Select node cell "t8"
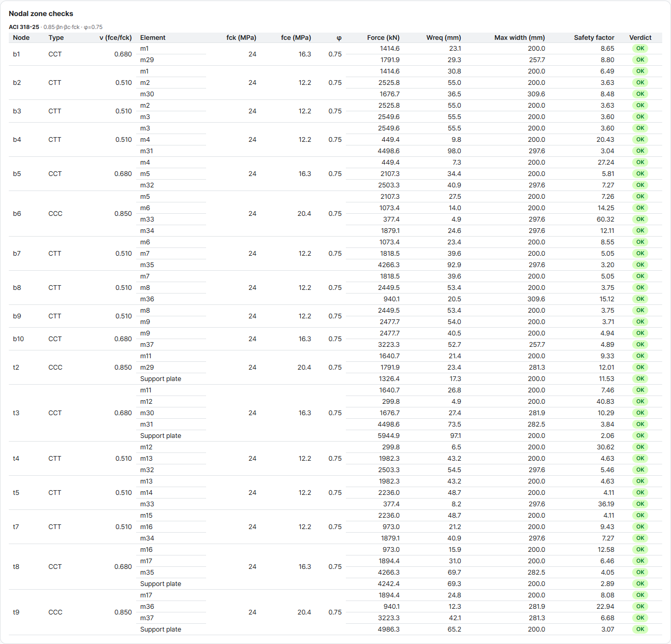The image size is (671, 644). pos(16,566)
